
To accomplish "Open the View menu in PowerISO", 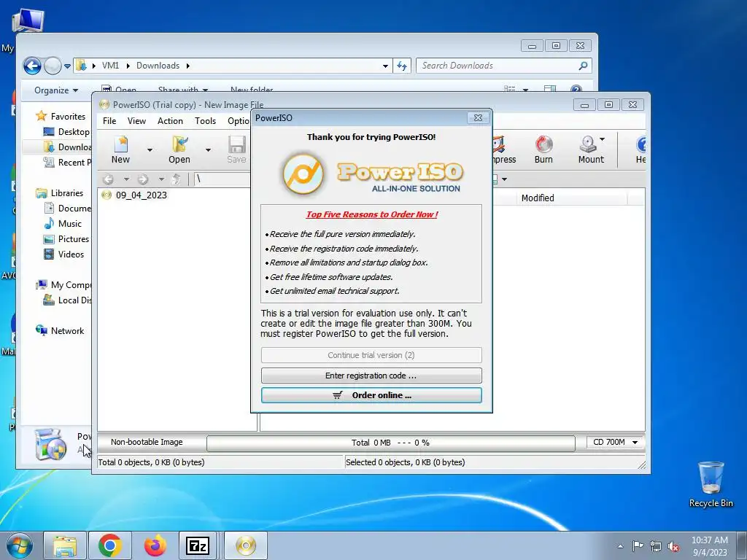I will [x=136, y=121].
